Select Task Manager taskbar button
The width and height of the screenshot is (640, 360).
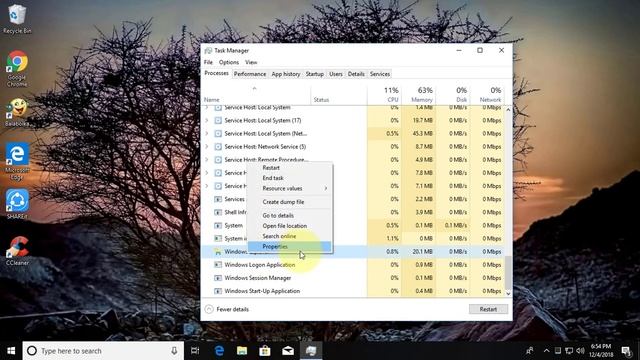point(311,351)
